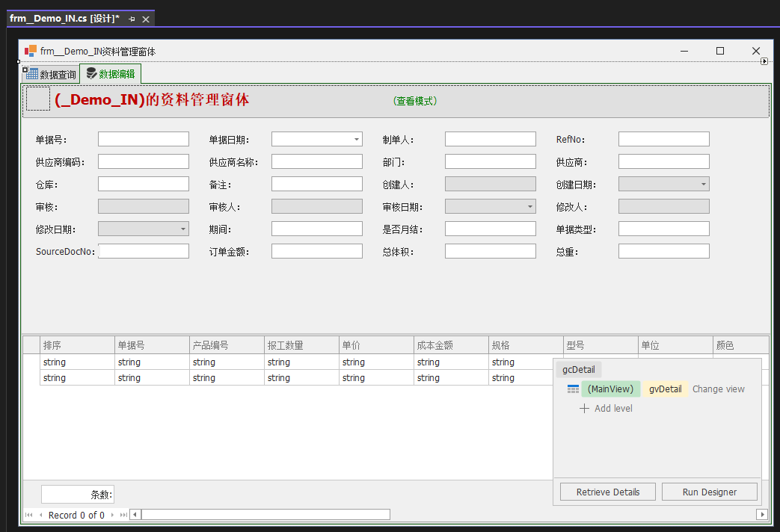Click the 部门 input field

(x=491, y=161)
